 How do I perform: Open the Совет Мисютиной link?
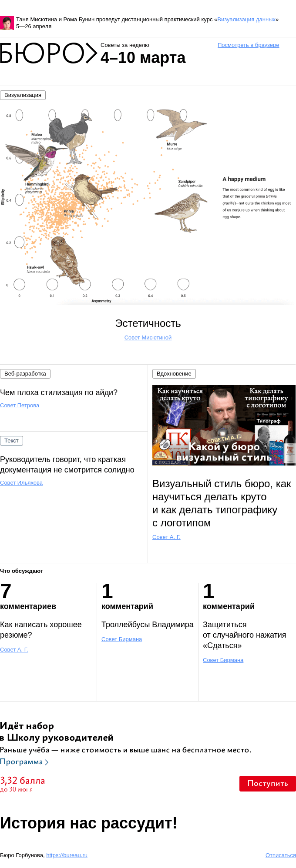click(148, 338)
